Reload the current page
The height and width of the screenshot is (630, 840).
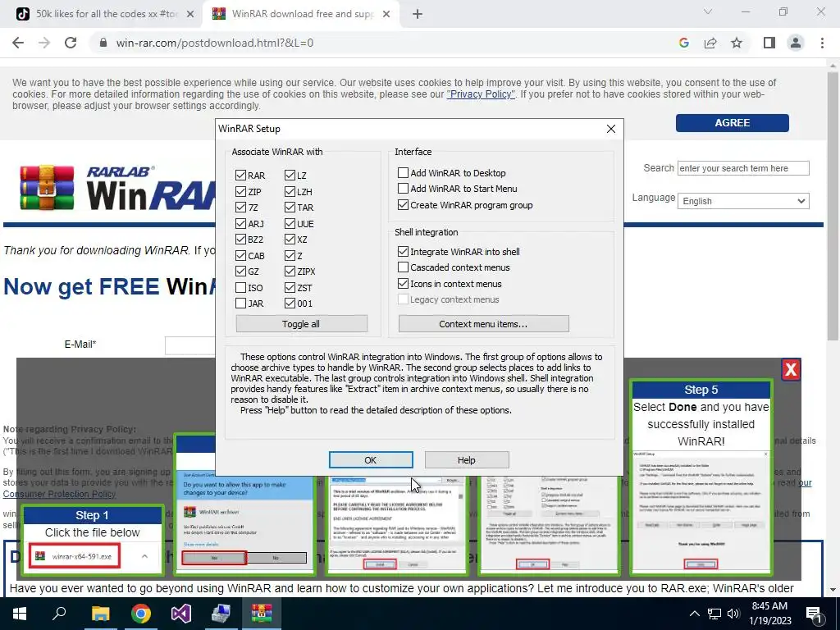click(71, 43)
